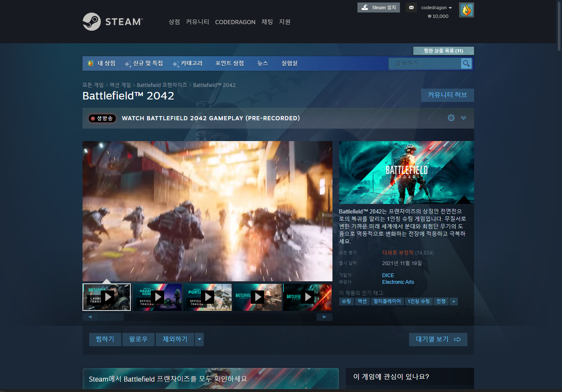Open the 채팅 top menu
This screenshot has height=392, width=562.
coord(267,22)
